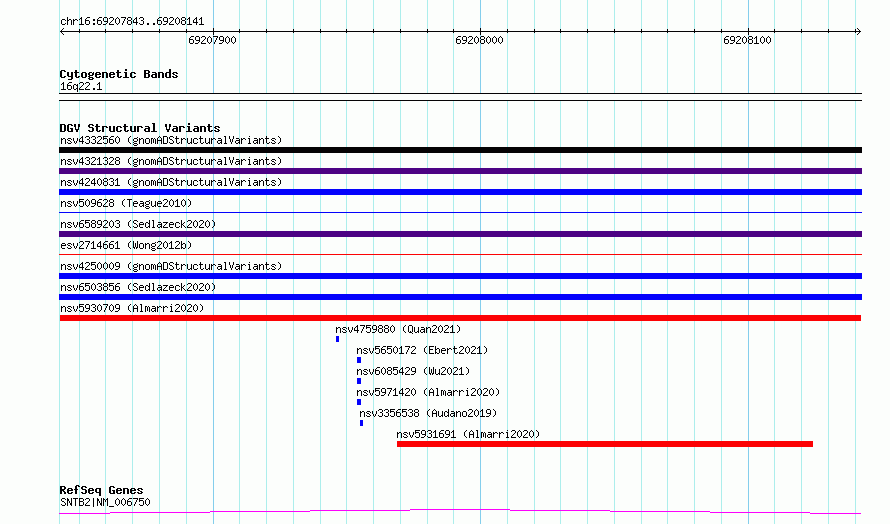Click the blue nsv5650172 marker
This screenshot has width=890, height=524.
point(359,360)
